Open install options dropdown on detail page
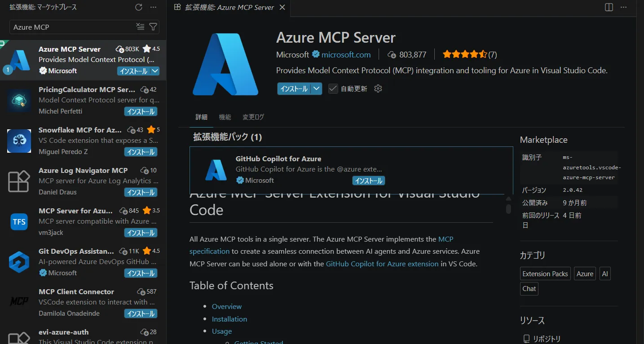This screenshot has height=344, width=644. [x=317, y=88]
